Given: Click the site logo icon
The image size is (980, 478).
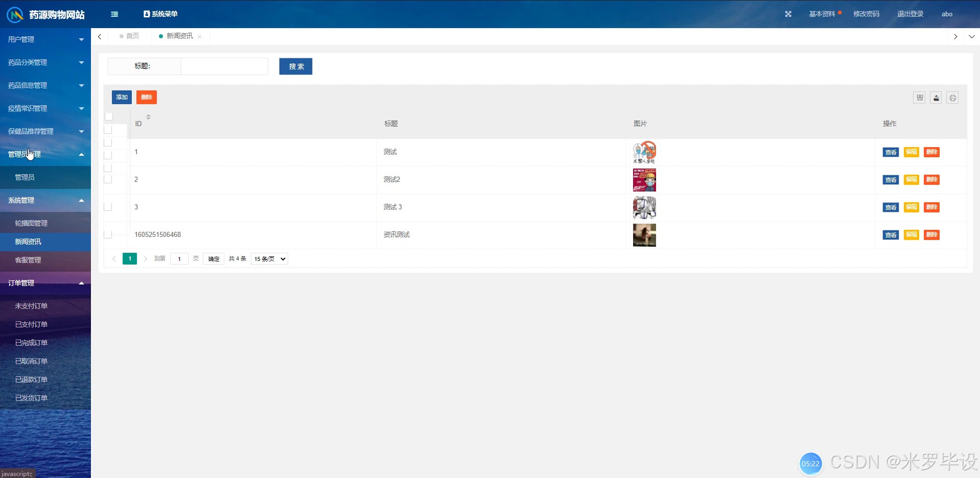Looking at the screenshot, I should 15,14.
